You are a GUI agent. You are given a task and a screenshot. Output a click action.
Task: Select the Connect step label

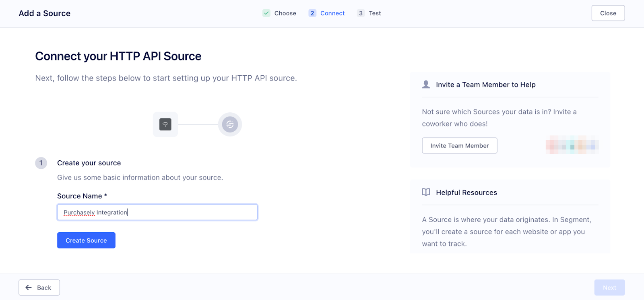pos(332,13)
